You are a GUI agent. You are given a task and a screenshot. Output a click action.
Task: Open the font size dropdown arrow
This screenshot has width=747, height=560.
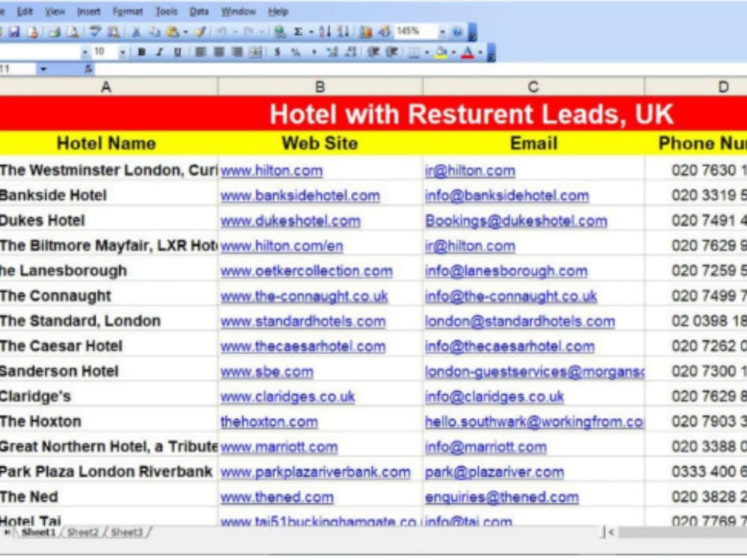pos(123,52)
